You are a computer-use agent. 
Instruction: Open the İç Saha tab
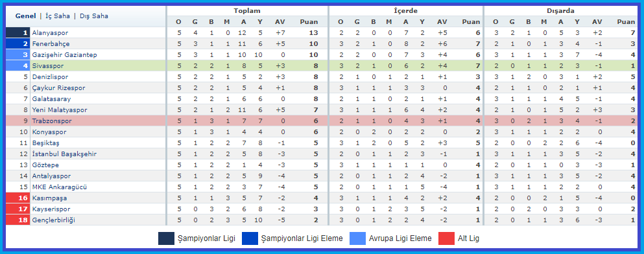(57, 16)
